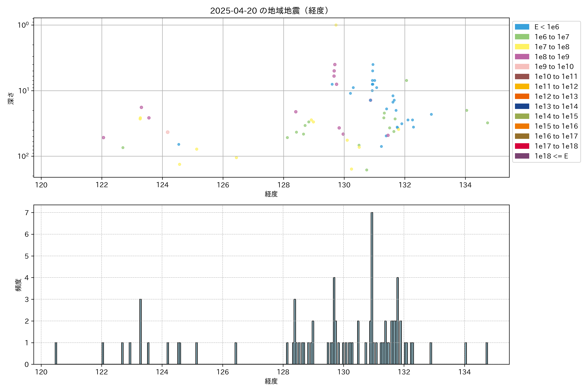Click the '1e18 <= E' legend swatch
Viewport: 588px width, 392px height.
[x=522, y=156]
